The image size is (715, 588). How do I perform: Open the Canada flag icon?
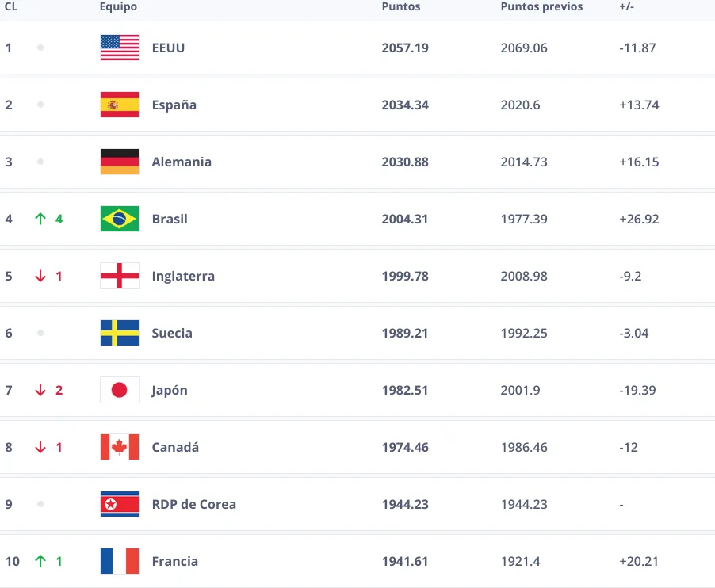point(120,447)
